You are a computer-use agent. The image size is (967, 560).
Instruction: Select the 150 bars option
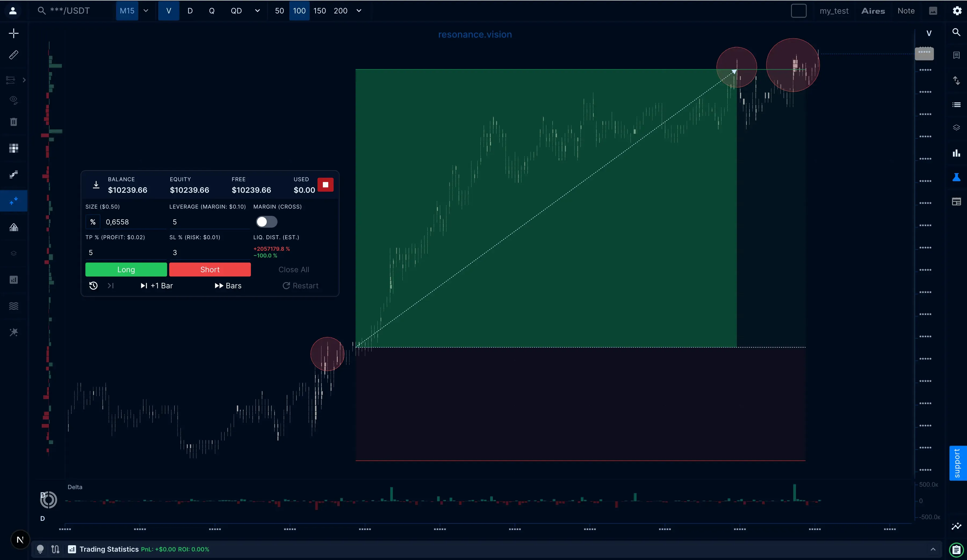click(320, 11)
